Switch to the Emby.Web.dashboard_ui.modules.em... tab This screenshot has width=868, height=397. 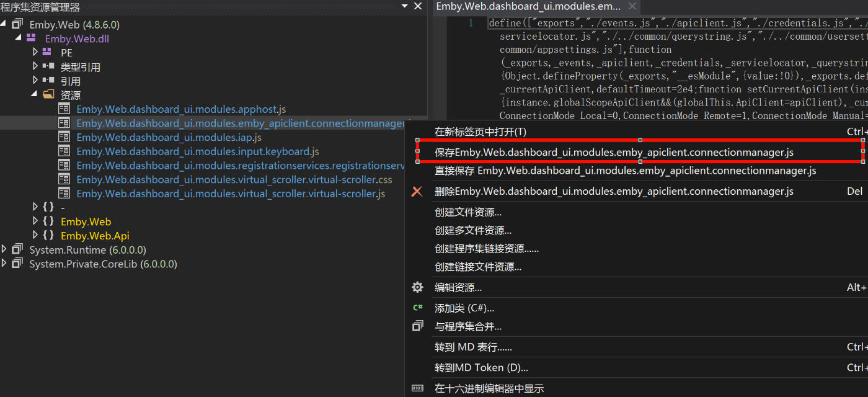click(528, 7)
